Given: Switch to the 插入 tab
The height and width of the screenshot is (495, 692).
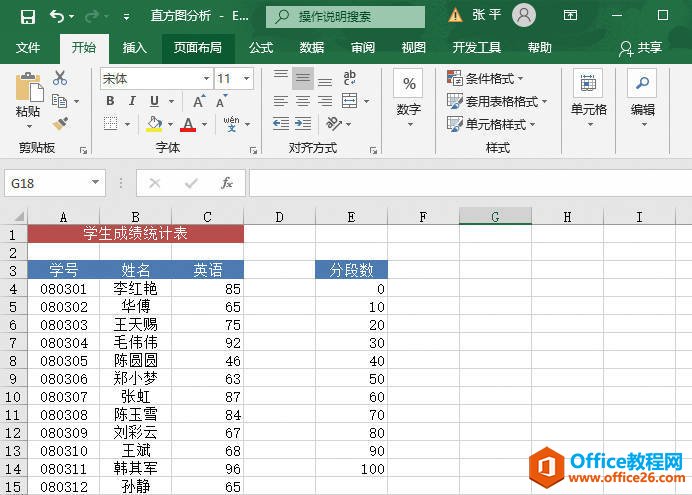Looking at the screenshot, I should coord(135,48).
